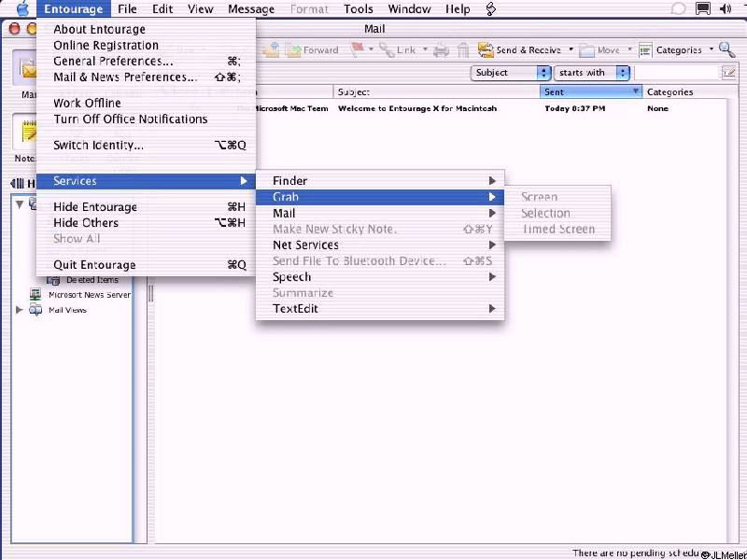The image size is (747, 560).
Task: Click the Mail Views folder icon
Action: tap(35, 310)
